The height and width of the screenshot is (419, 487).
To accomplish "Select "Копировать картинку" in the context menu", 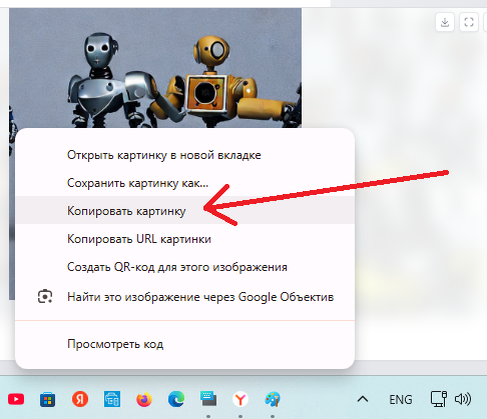I will point(185,211).
